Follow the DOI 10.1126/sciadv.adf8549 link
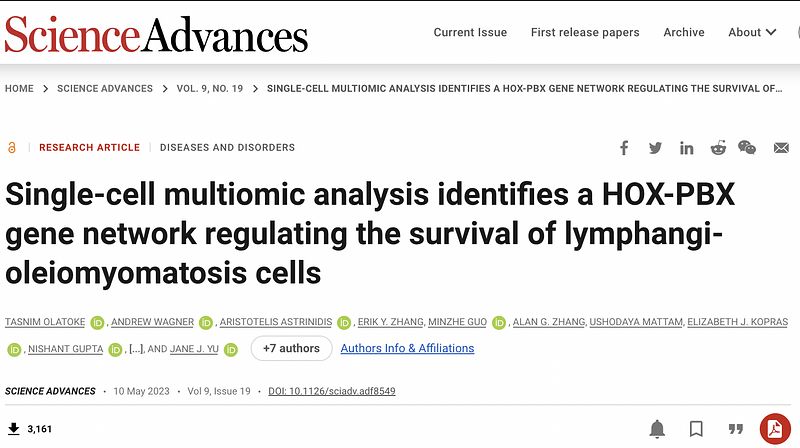The width and height of the screenshot is (800, 448). [332, 391]
